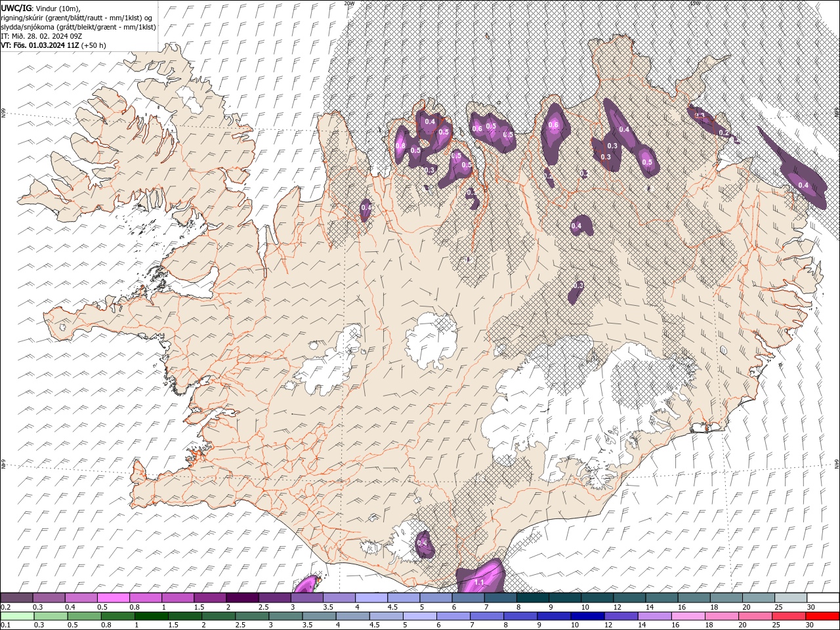Screen dimensions: 840x630
Task: Select the upper-row mauve swatch labeled 0.3
Action: pos(49,598)
